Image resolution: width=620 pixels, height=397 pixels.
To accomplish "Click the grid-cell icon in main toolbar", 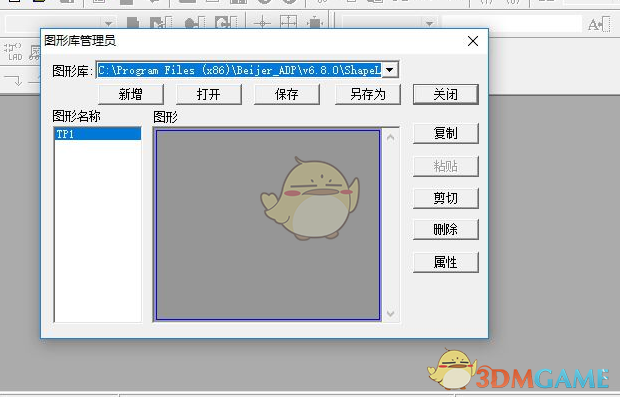I will (x=289, y=22).
